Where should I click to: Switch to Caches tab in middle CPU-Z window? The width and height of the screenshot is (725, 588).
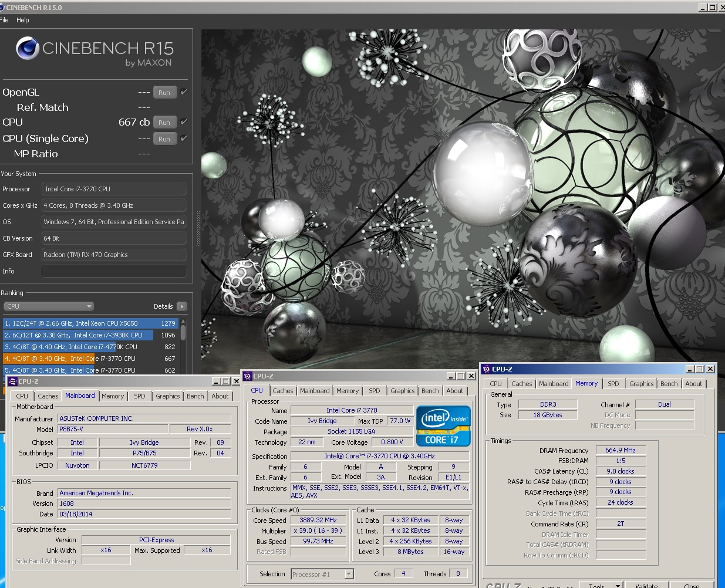(282, 391)
